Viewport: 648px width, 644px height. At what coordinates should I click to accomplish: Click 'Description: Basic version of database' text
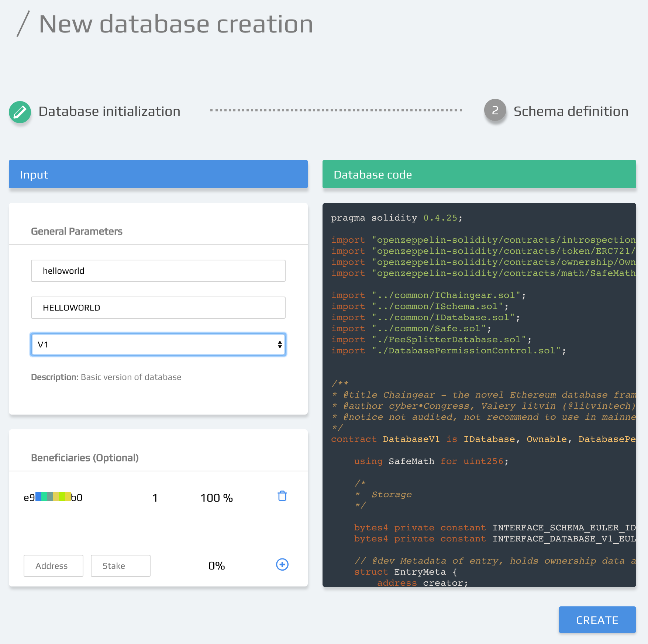coord(106,377)
